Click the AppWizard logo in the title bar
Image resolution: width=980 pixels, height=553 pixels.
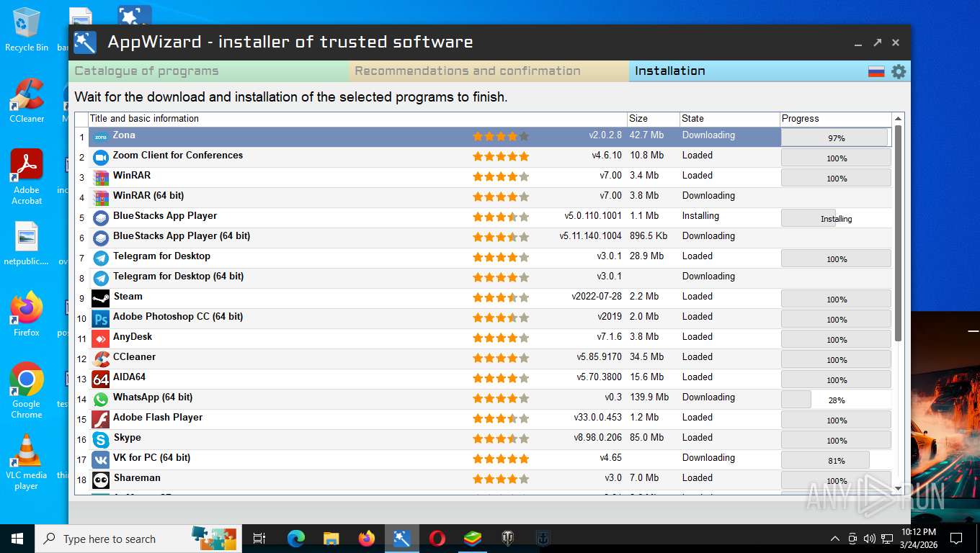(x=85, y=42)
